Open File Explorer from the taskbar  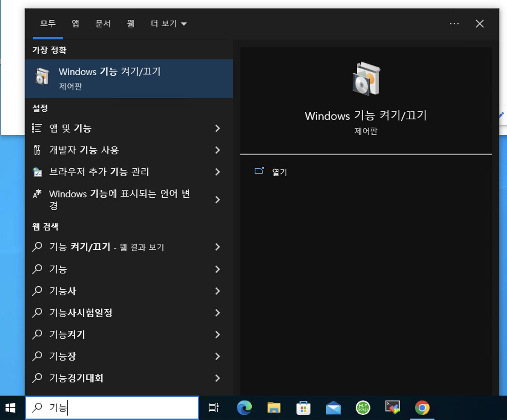[x=274, y=408]
